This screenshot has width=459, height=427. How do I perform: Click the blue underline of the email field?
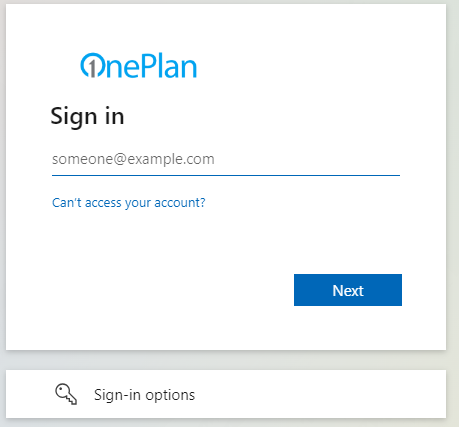(x=226, y=175)
